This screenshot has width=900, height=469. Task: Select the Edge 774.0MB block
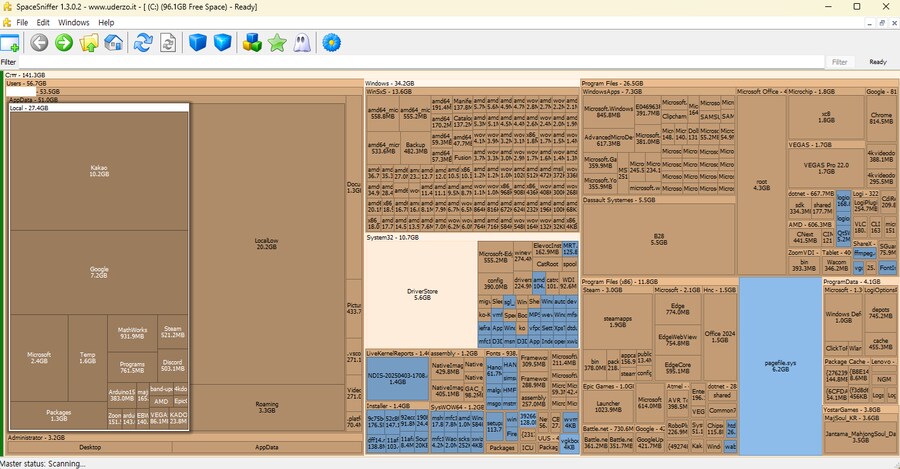[x=677, y=309]
